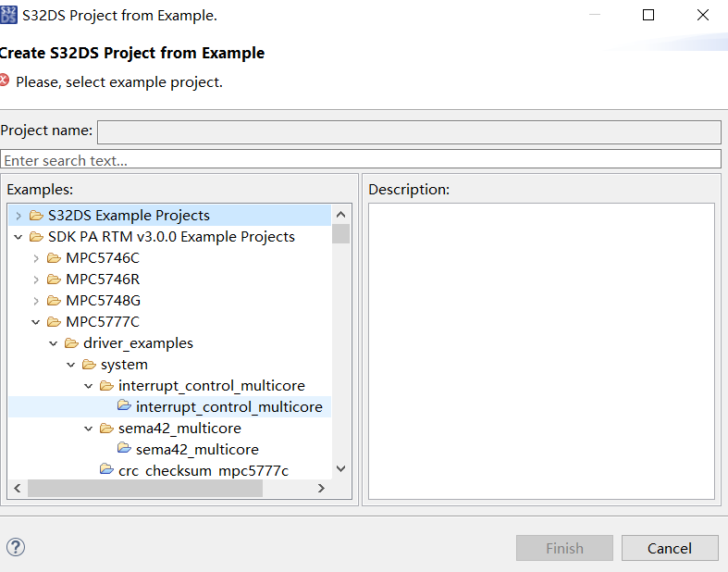Expand the S32DS Example Projects node

(18, 216)
